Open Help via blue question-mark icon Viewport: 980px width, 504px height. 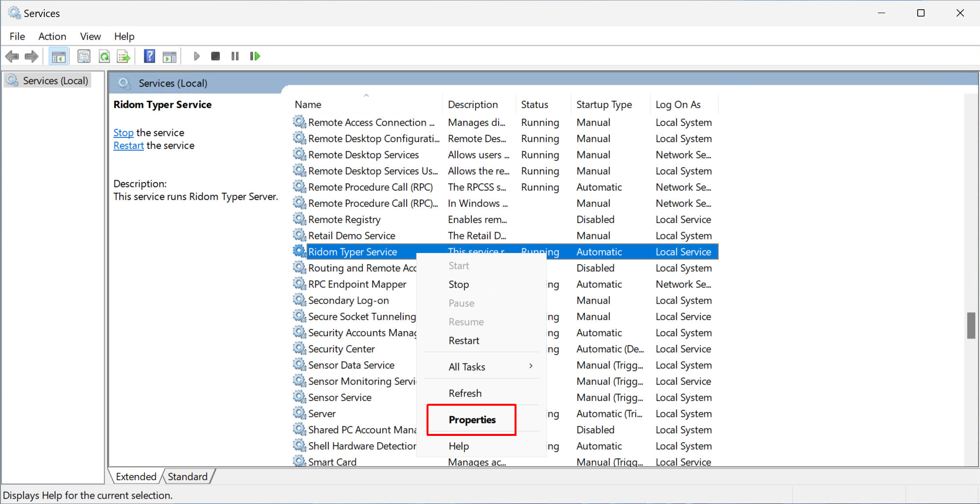click(149, 56)
